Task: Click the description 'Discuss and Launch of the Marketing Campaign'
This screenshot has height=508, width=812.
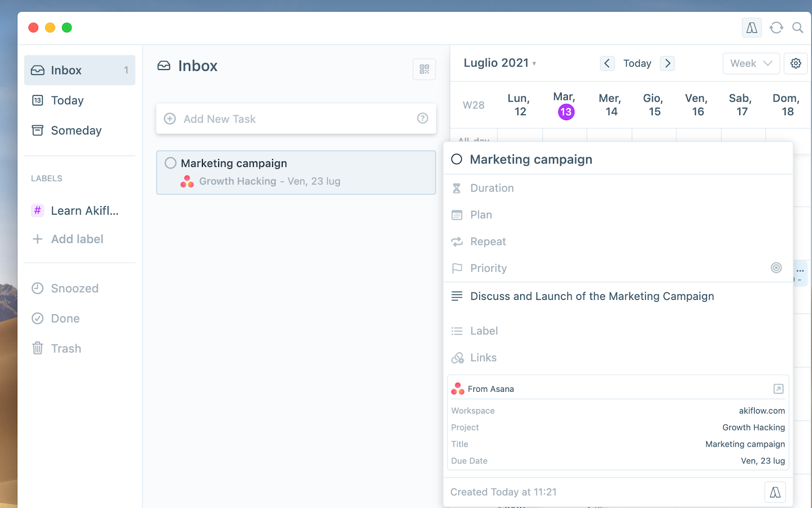Action: [x=592, y=296]
